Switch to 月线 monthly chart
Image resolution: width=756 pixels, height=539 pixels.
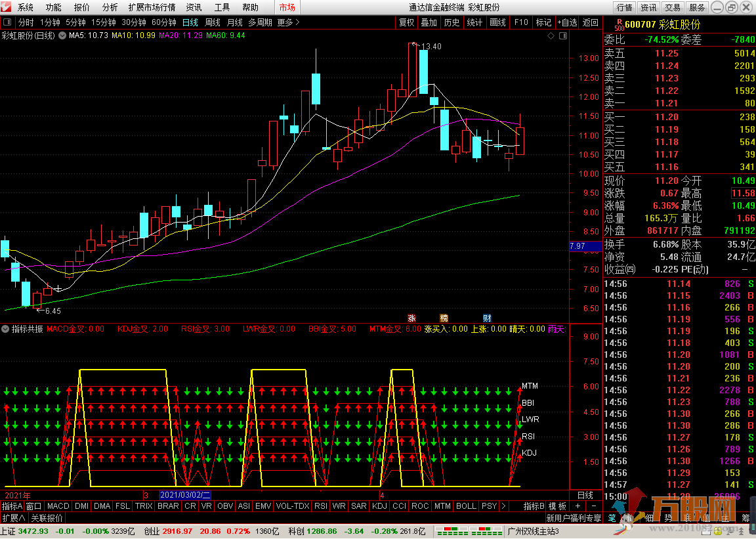235,22
